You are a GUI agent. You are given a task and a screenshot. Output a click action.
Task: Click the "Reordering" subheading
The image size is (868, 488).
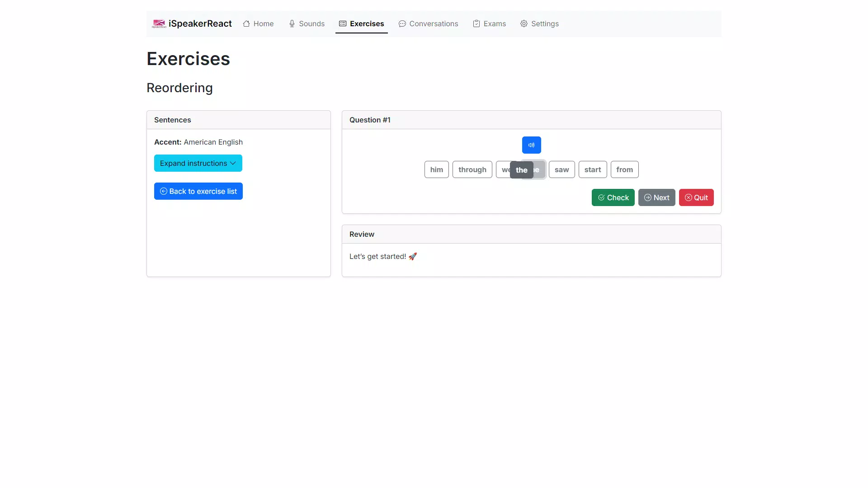179,88
